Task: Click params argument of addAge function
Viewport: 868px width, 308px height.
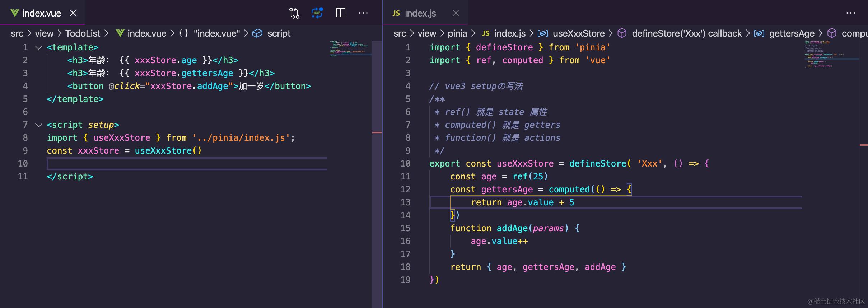Action: pyautogui.click(x=548, y=228)
